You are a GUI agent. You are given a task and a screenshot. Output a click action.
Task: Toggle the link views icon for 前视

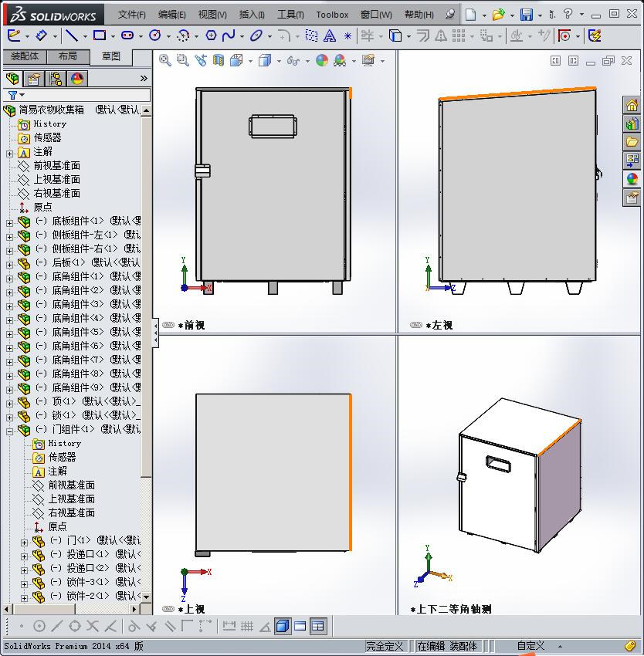pyautogui.click(x=168, y=325)
